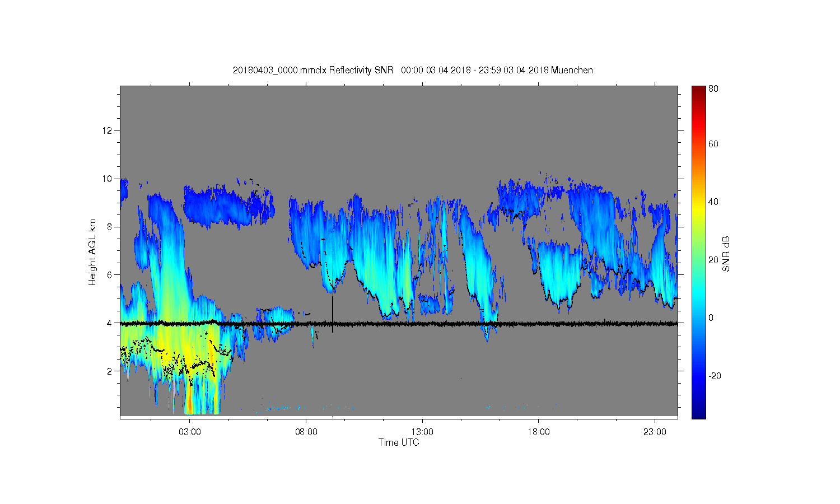Click the colorbar value 60
840x504 pixels.
tap(713, 144)
